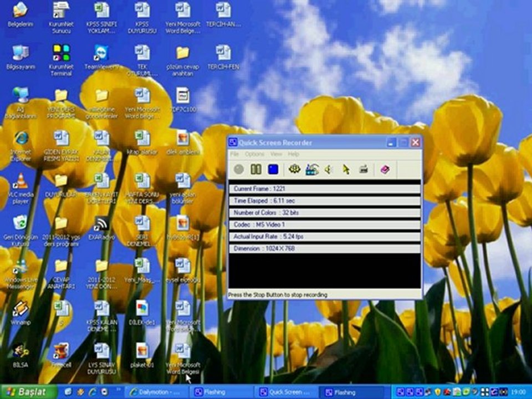This screenshot has width=532, height=399.
Task: Pause the recording in Quick Screen Recorder
Action: click(x=256, y=169)
